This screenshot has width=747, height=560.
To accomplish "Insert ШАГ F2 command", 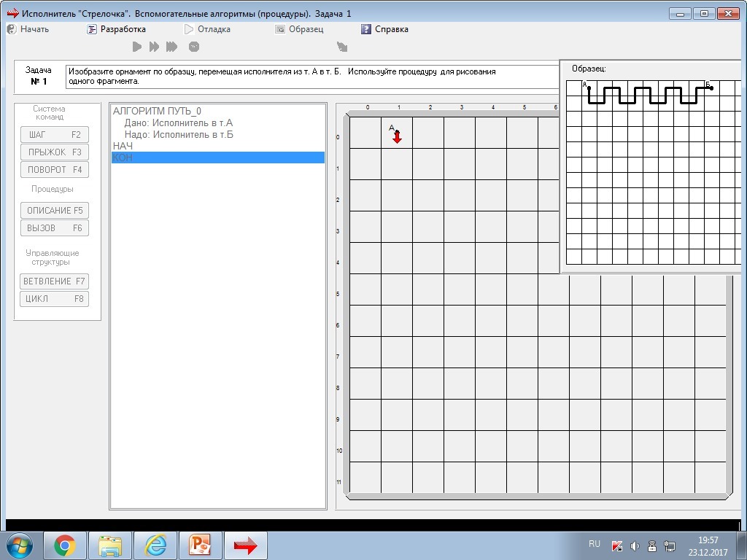I will point(55,135).
